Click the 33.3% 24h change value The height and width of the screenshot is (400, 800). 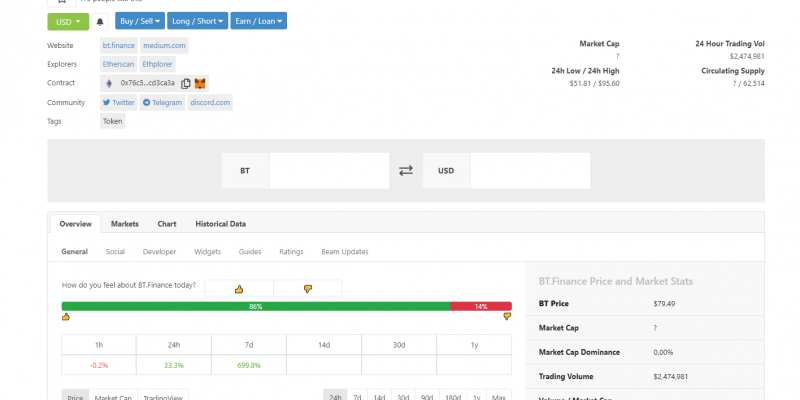174,365
